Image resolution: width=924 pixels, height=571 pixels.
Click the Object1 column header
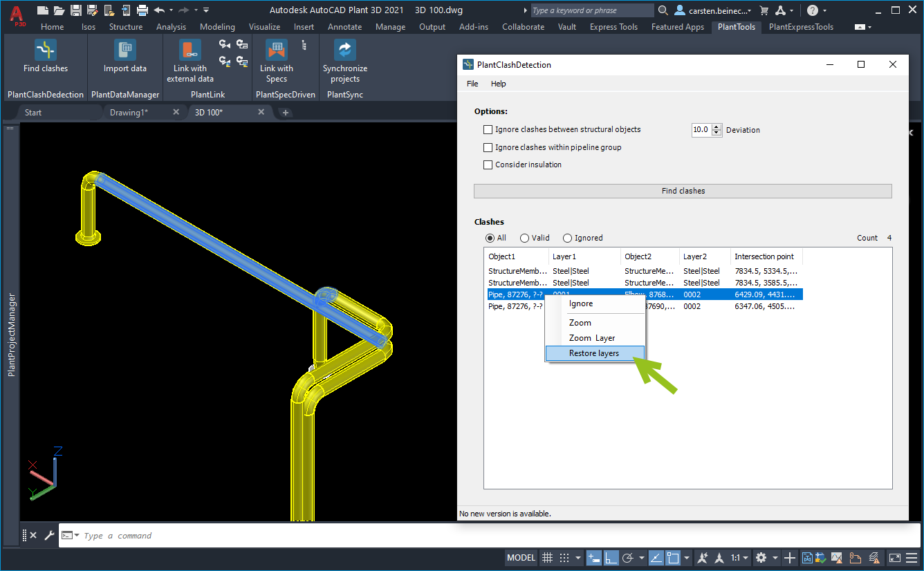click(x=516, y=256)
